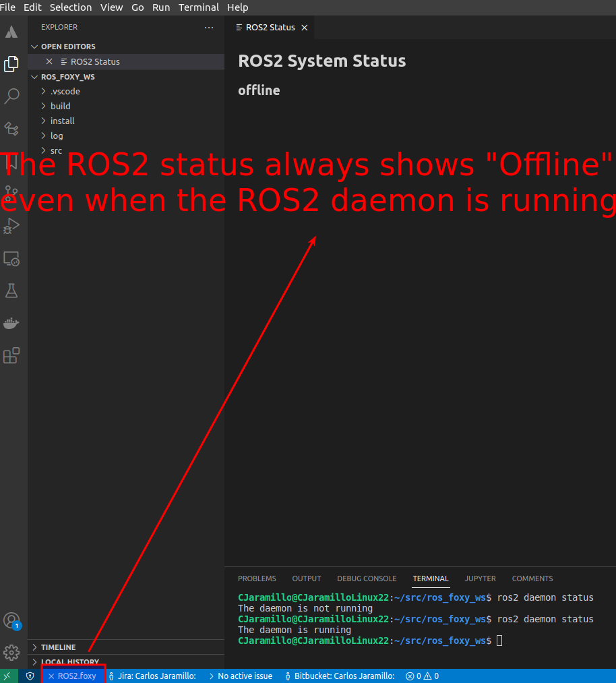Click Jira: Carlos Jaramillo status item
Screen dimensions: 616x683
[152, 676]
